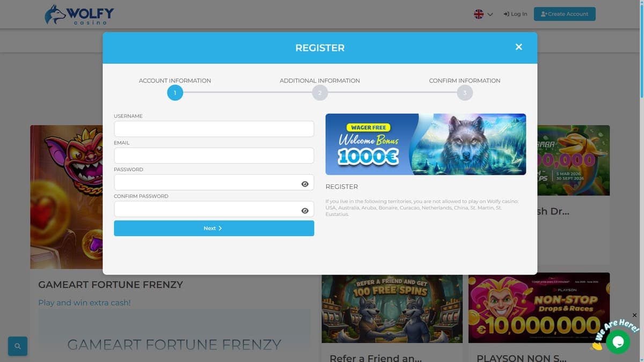
Task: Dismiss the We Are Here chat prompt
Action: pyautogui.click(x=634, y=315)
